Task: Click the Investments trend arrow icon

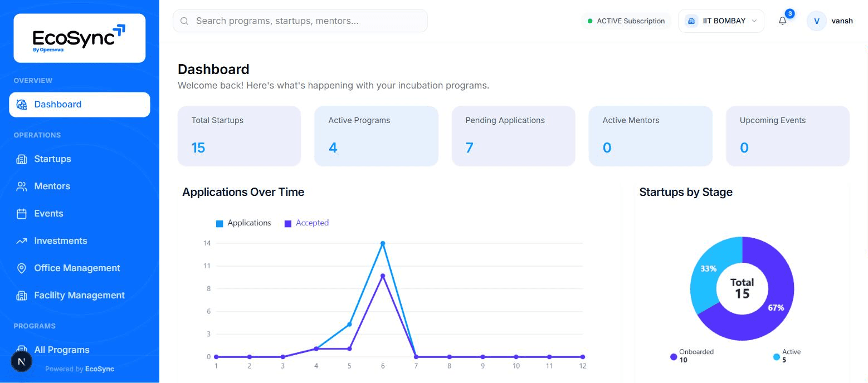Action: pyautogui.click(x=22, y=241)
